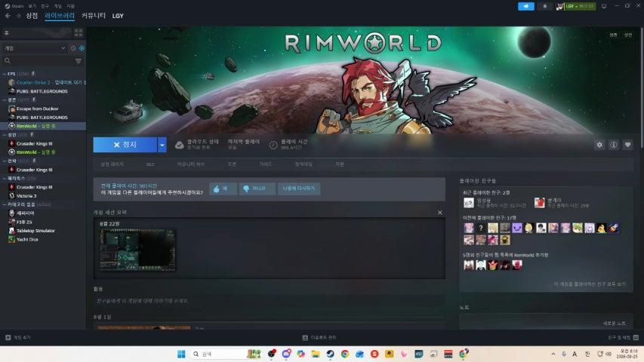
Task: Open 다운로드 관리 in bottom bar
Action: coord(319,337)
